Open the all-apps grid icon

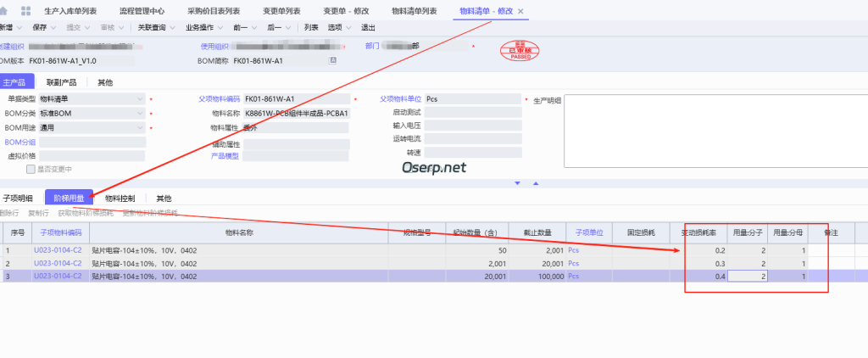pyautogui.click(x=25, y=11)
